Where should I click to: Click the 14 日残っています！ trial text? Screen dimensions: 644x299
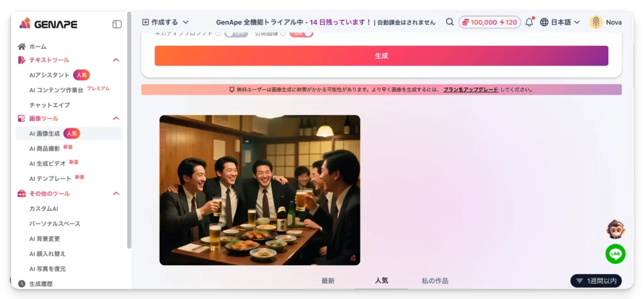coord(340,22)
